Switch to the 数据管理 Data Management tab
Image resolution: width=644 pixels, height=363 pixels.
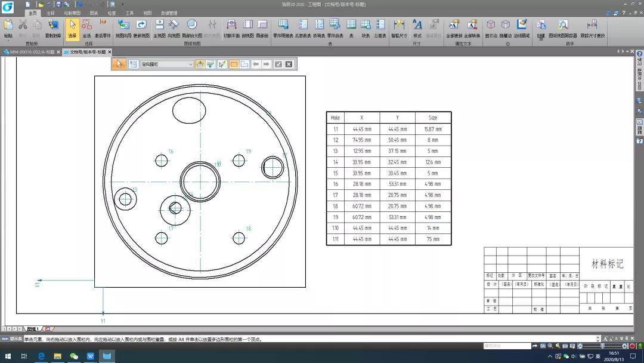(169, 13)
